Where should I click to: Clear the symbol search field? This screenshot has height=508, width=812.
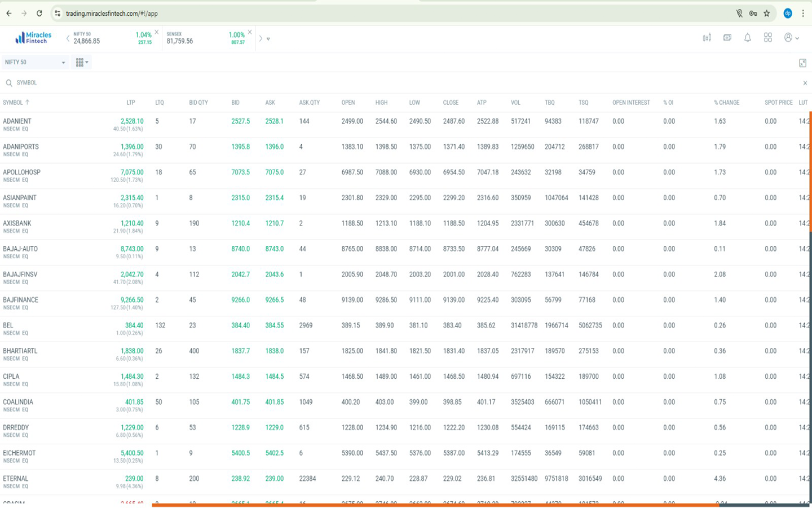point(805,83)
